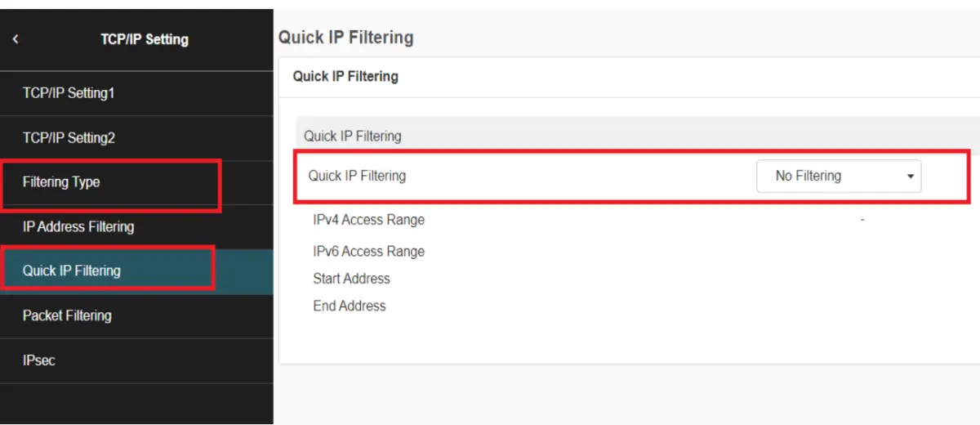
Task: Select the End Address row
Action: (349, 306)
